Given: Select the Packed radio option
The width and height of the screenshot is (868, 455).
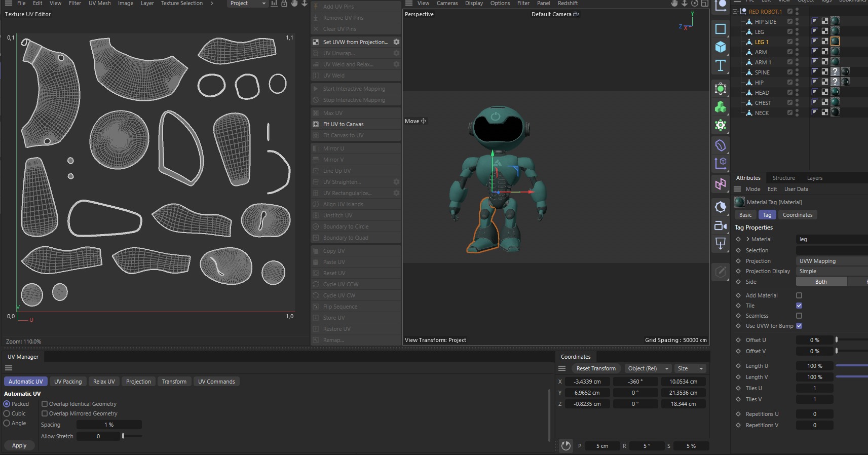Looking at the screenshot, I should click(x=7, y=404).
